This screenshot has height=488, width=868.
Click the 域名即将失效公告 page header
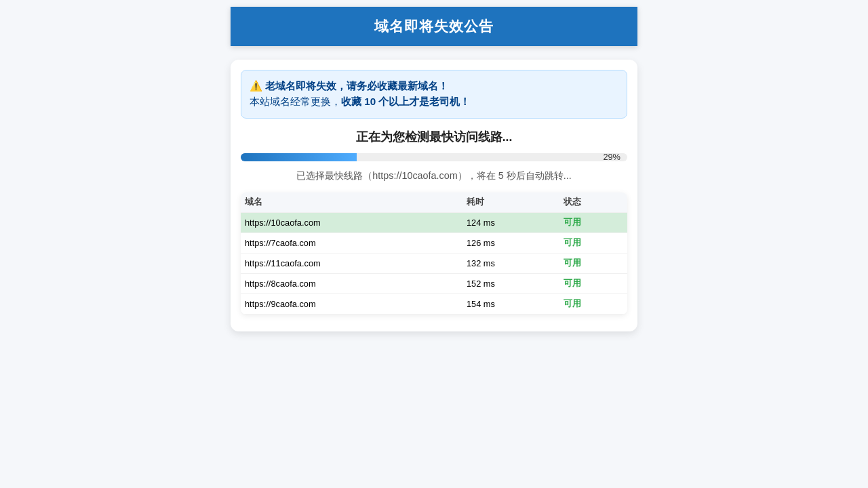[x=434, y=26]
